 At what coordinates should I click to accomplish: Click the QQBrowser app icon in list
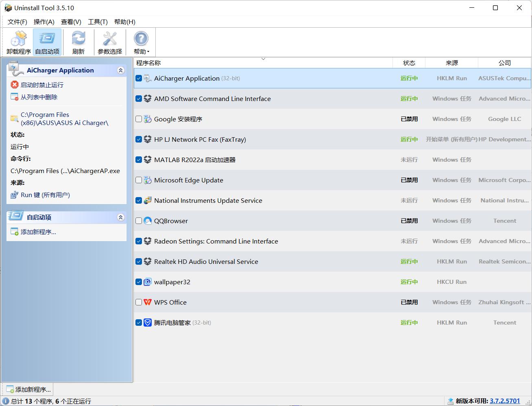[x=148, y=221]
